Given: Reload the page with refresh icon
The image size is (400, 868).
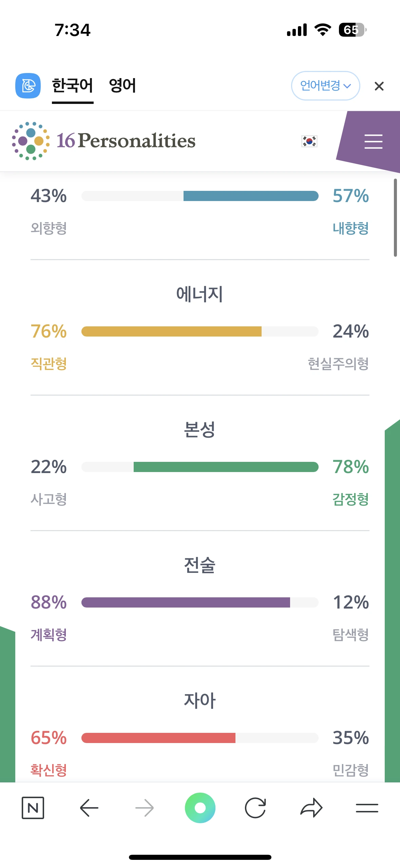Looking at the screenshot, I should 255,808.
